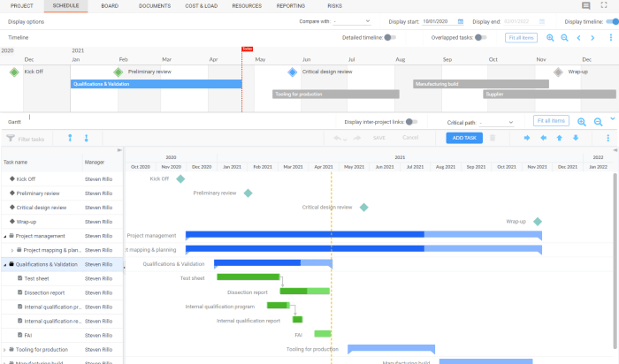Enable the Overlapped tasks switch

480,38
